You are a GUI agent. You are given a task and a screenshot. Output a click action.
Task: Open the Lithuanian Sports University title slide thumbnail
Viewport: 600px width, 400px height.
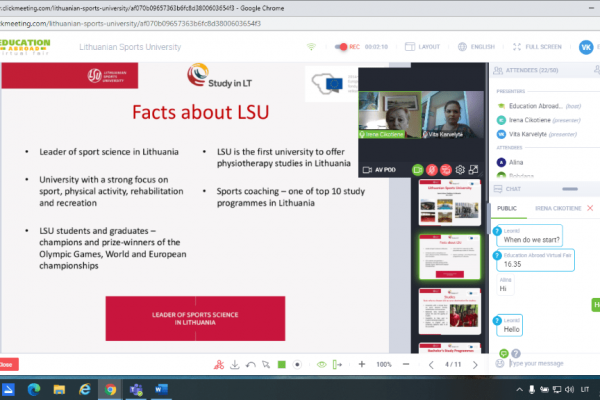point(450,202)
